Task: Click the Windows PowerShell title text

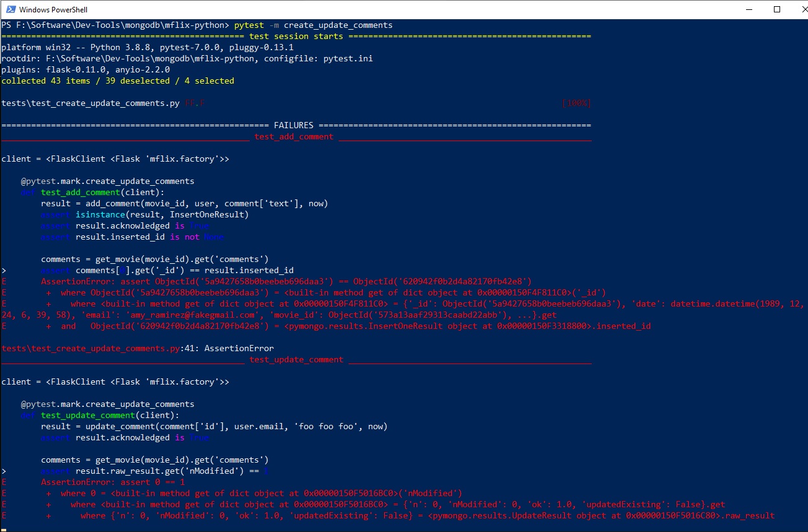Action: coord(53,9)
